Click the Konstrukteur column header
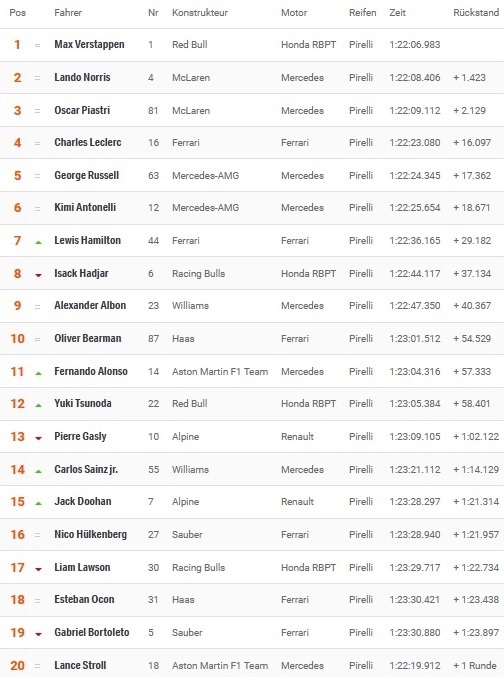Image resolution: width=504 pixels, height=677 pixels. point(200,13)
